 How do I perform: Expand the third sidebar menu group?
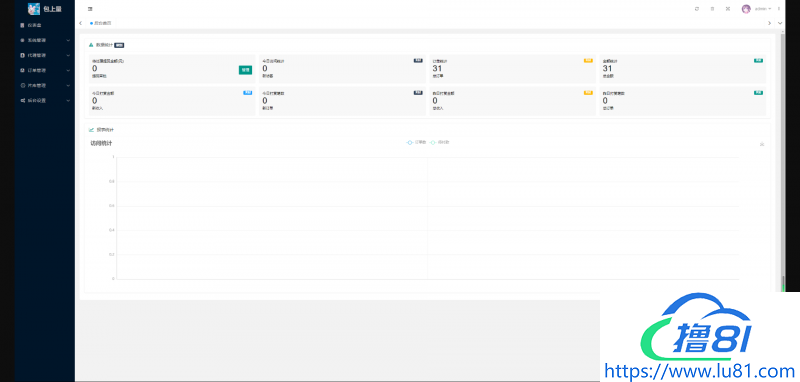point(44,55)
